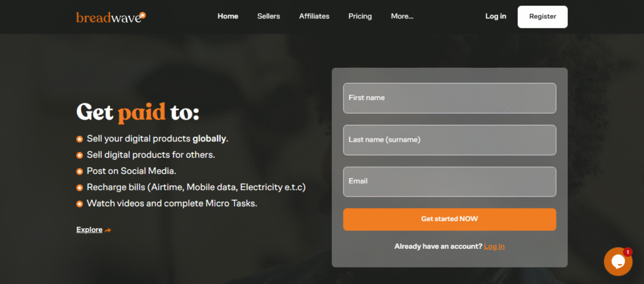Viewport: 644px width, 284px height.
Task: Navigate to Affiliates
Action: 314,16
